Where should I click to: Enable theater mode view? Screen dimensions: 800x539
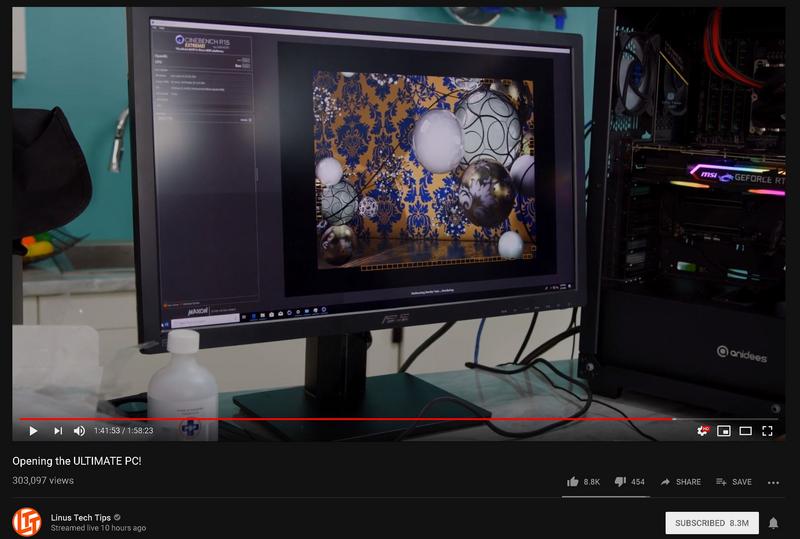coord(745,431)
